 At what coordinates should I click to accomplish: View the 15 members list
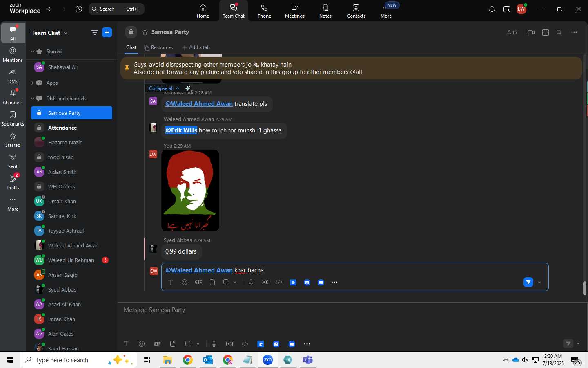pyautogui.click(x=512, y=33)
